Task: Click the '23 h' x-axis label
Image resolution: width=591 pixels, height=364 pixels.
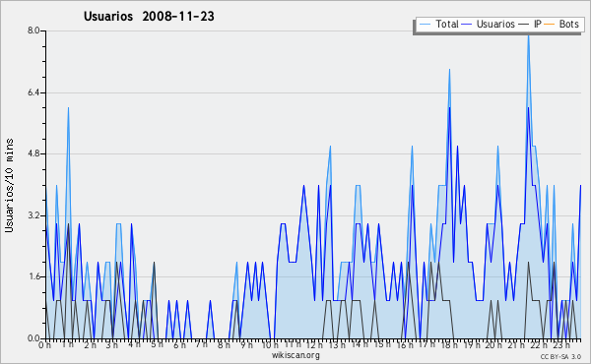Action: click(x=561, y=345)
